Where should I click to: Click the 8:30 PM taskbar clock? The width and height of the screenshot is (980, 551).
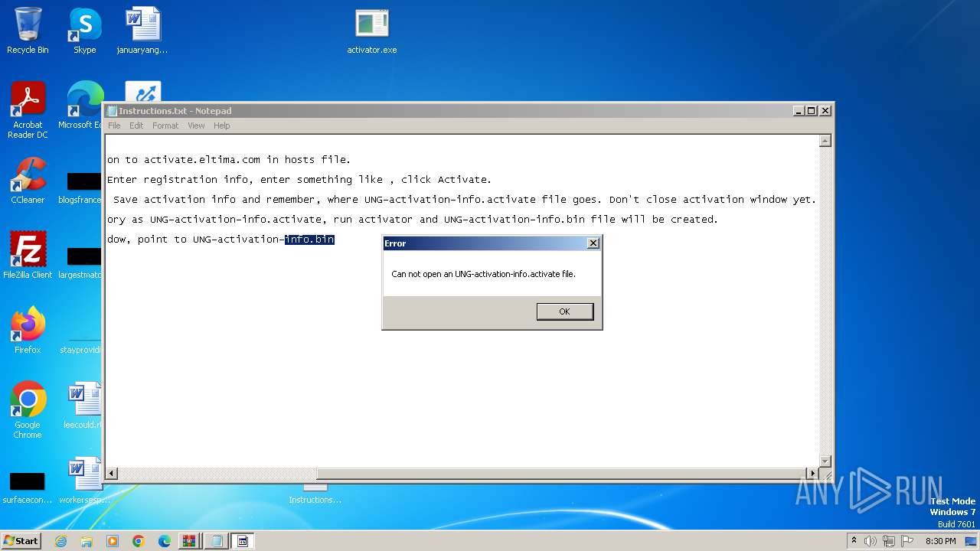tap(940, 541)
